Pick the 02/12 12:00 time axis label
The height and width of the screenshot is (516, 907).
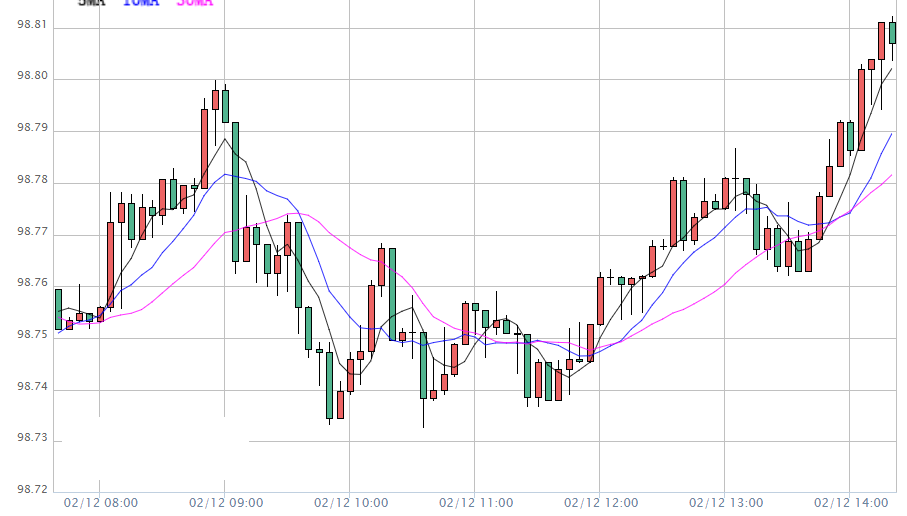click(x=601, y=503)
